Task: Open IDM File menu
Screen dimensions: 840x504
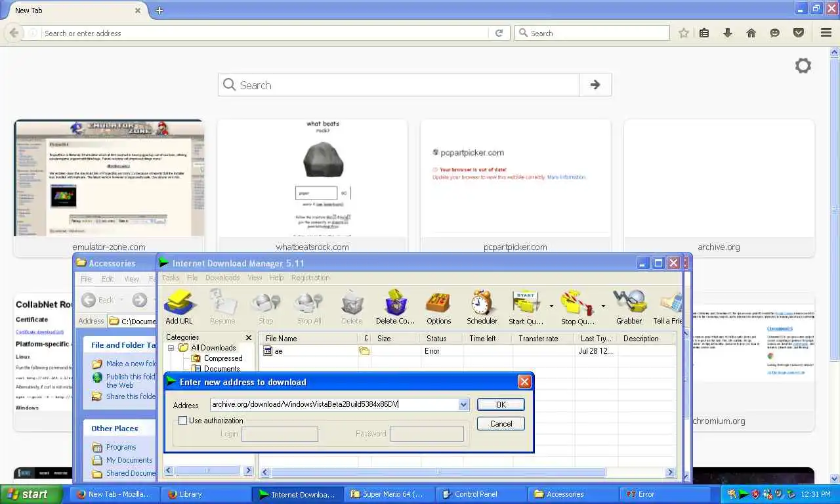Action: (x=192, y=278)
